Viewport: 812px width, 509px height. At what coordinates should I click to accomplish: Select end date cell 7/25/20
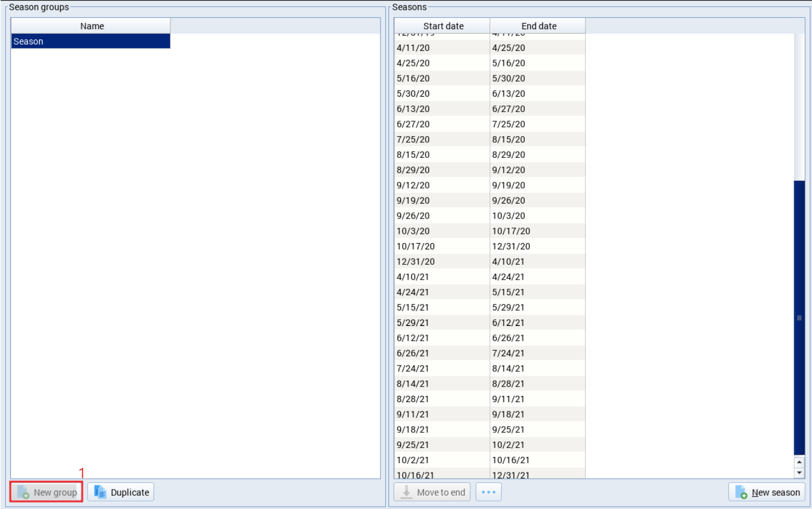pos(537,124)
